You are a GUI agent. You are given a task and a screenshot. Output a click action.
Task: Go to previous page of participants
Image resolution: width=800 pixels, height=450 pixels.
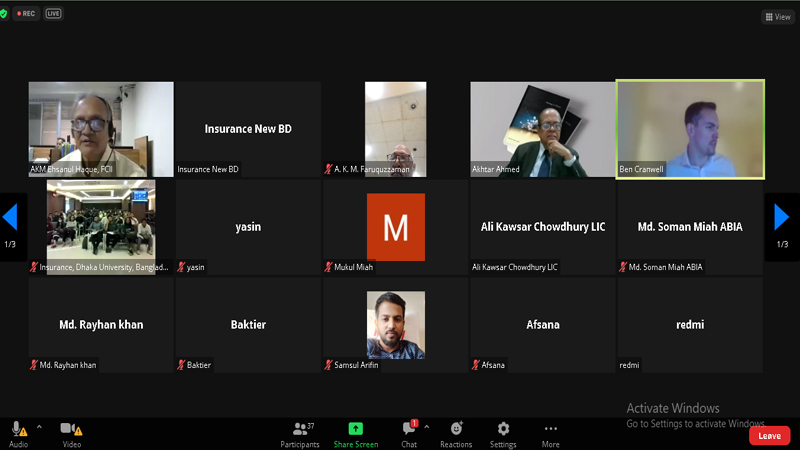click(x=10, y=217)
